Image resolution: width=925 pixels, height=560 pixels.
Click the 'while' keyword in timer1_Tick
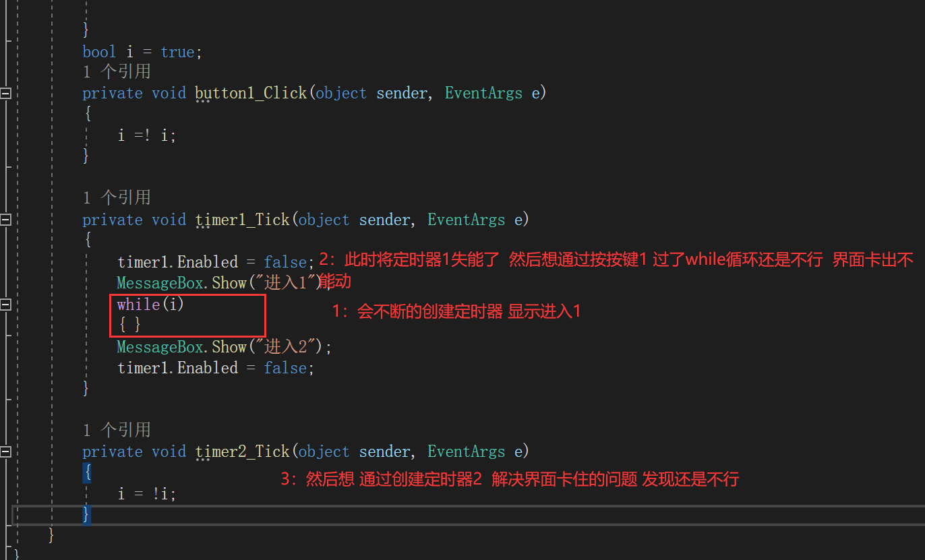138,305
